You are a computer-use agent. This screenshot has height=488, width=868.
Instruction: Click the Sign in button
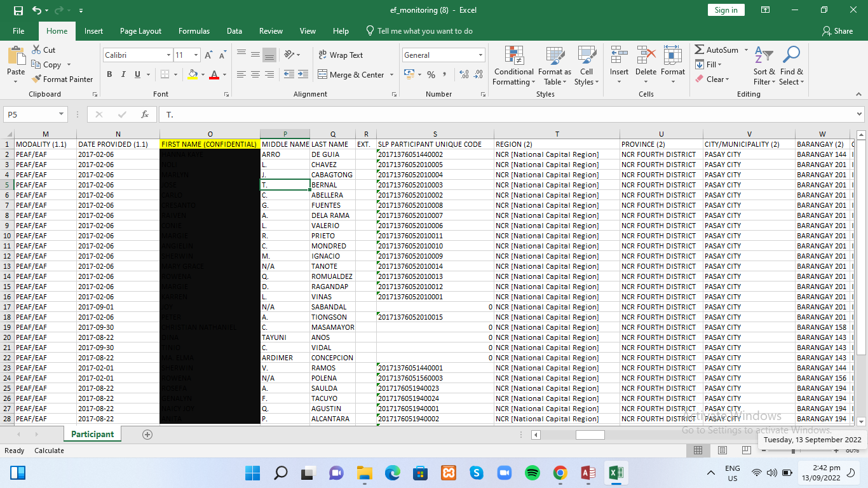coord(726,10)
